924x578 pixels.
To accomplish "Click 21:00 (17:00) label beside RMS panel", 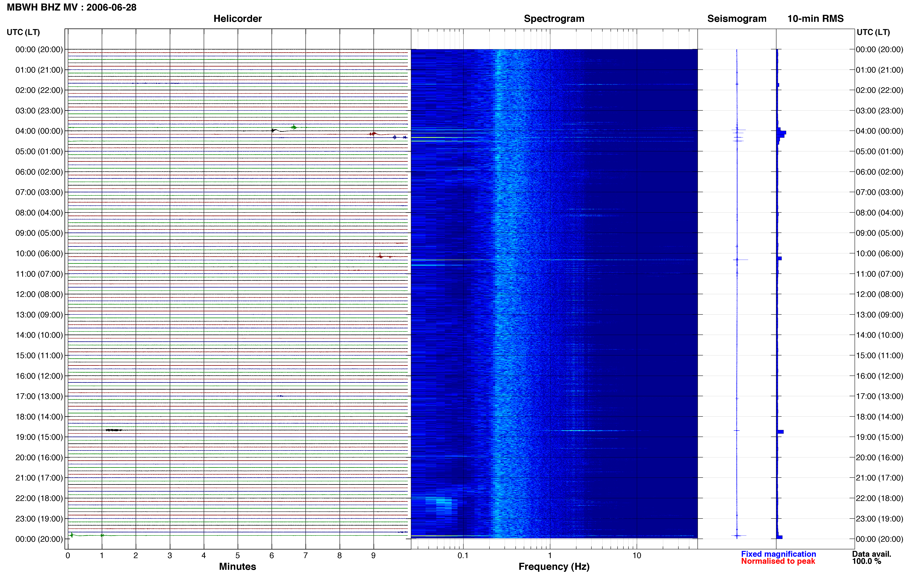I will pyautogui.click(x=879, y=478).
